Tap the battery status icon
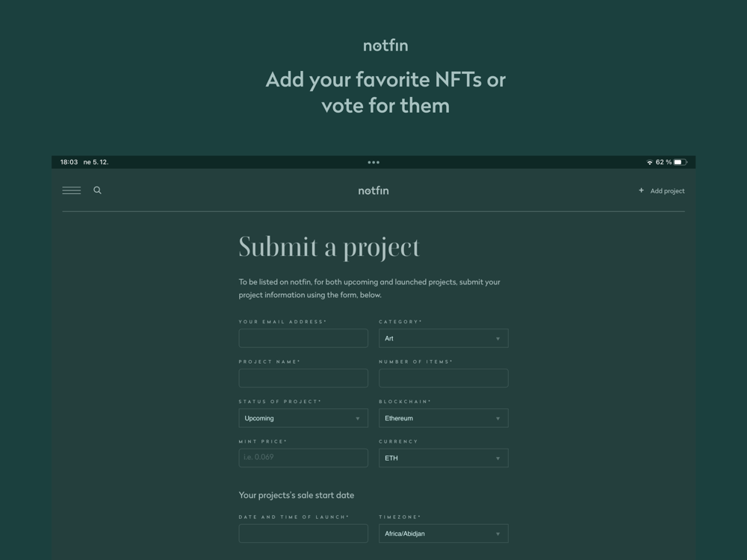The height and width of the screenshot is (560, 747). coord(680,162)
